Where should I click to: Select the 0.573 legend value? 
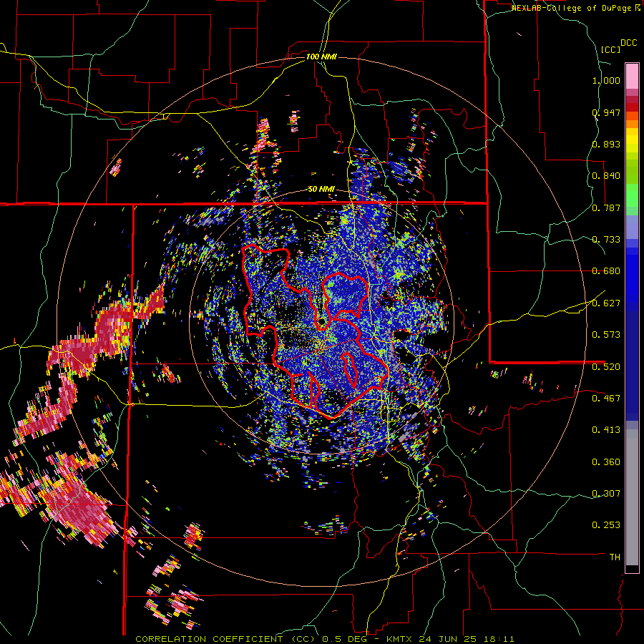pos(606,334)
